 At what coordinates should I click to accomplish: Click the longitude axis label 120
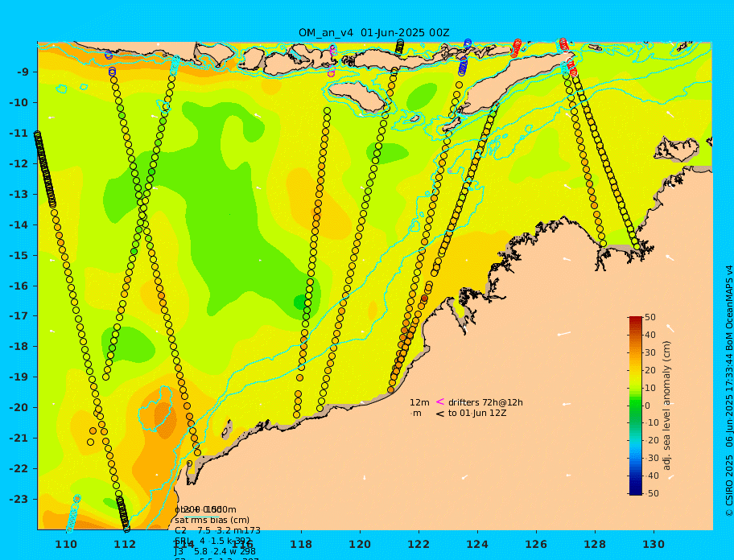[360, 545]
